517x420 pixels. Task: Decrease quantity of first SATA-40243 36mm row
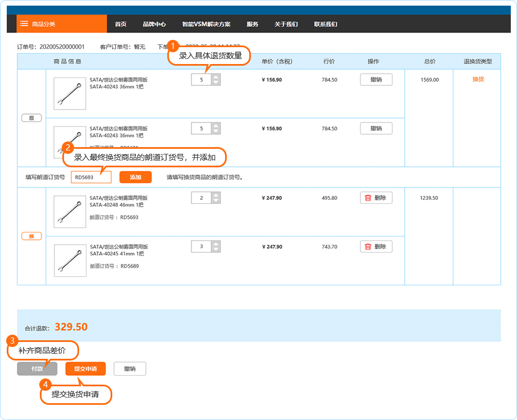tap(216, 83)
